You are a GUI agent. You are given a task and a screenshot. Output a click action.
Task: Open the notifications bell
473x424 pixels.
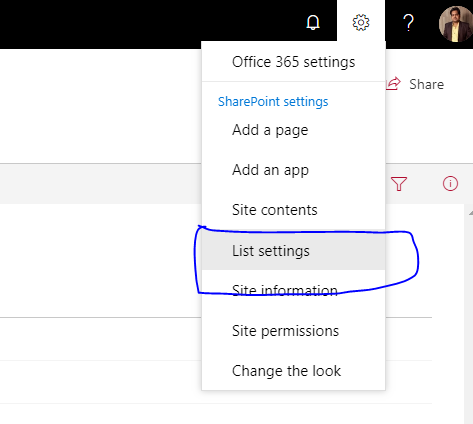pyautogui.click(x=313, y=22)
